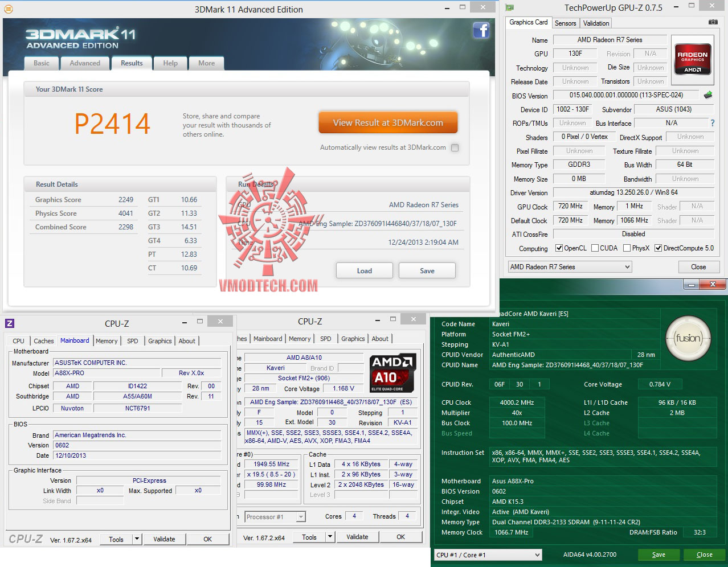
Task: Click the Facebook icon in 3DMark
Action: click(481, 30)
